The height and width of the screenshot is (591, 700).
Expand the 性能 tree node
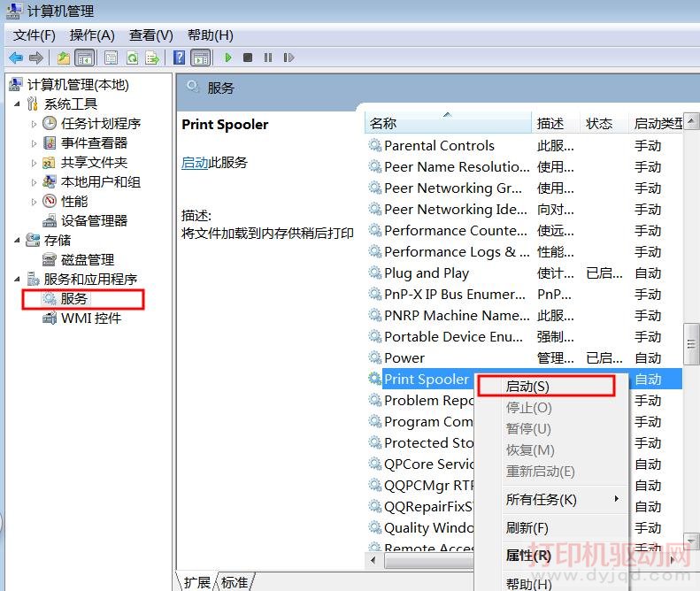pyautogui.click(x=34, y=202)
